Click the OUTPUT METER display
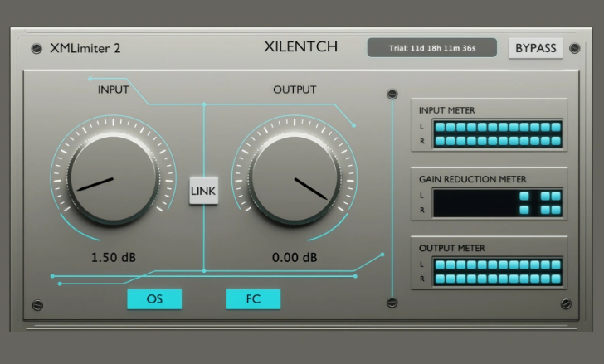 pos(498,272)
